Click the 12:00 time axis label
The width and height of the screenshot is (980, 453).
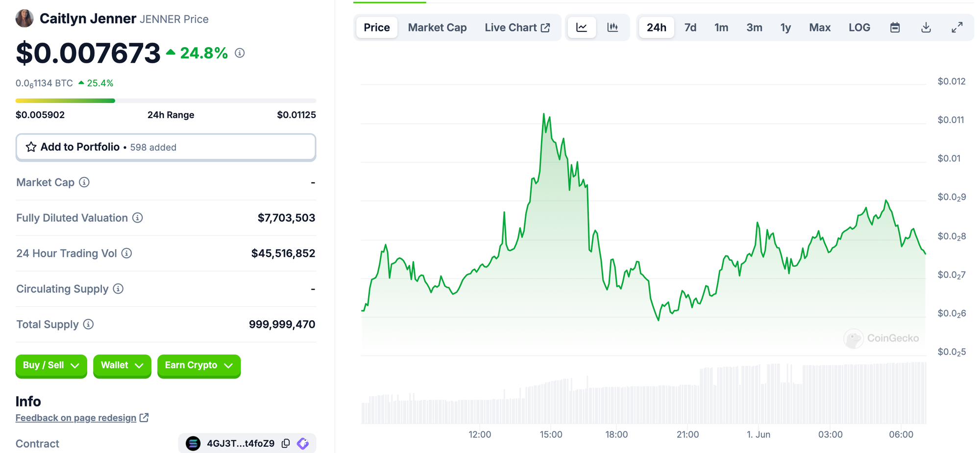480,434
